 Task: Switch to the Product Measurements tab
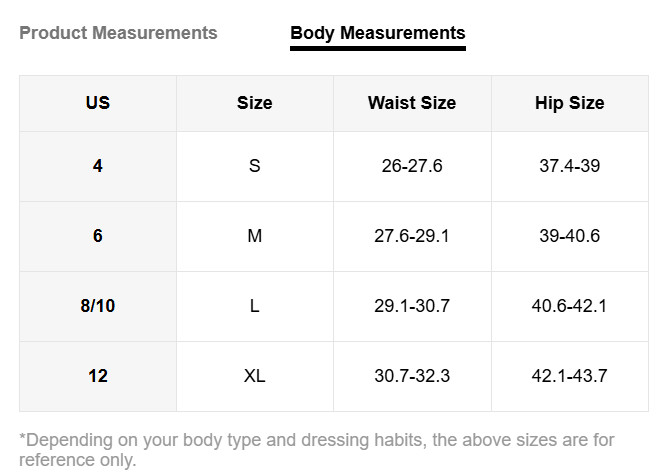(x=118, y=33)
